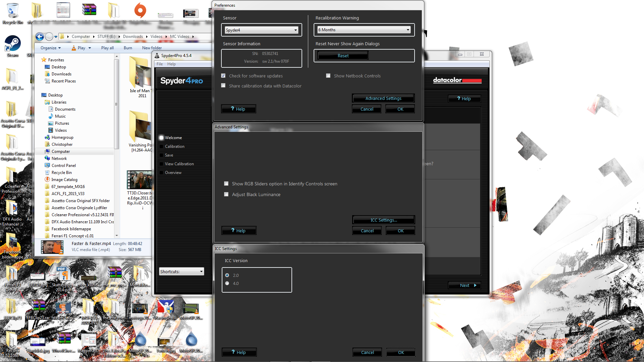The height and width of the screenshot is (362, 644).
Task: Click Burn in Explorer toolbar
Action: tap(128, 48)
